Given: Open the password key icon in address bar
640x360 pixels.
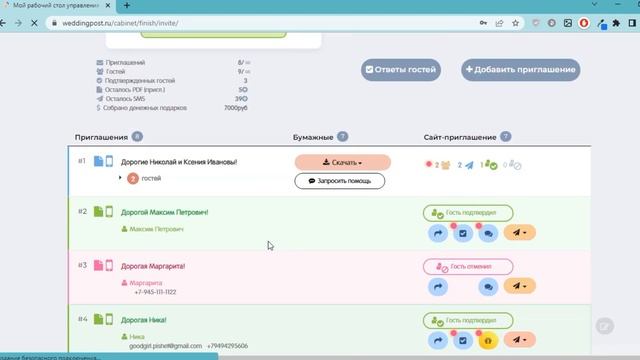Looking at the screenshot, I should [x=483, y=23].
